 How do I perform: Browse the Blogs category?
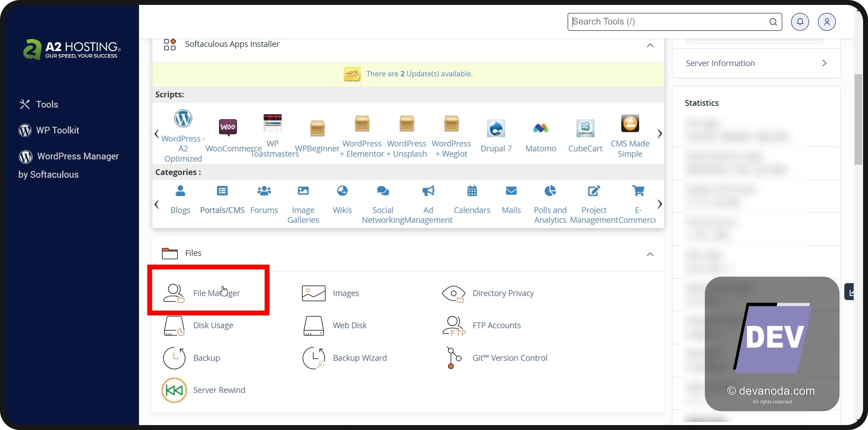(181, 191)
